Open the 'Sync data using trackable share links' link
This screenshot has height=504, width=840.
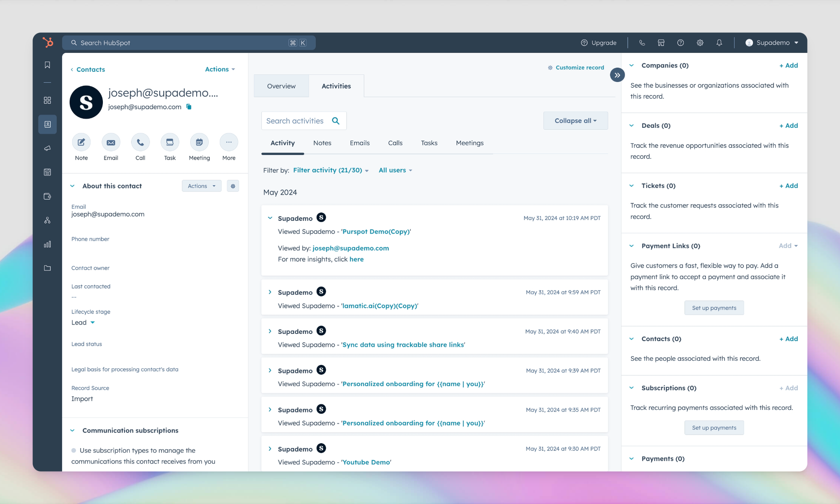403,345
